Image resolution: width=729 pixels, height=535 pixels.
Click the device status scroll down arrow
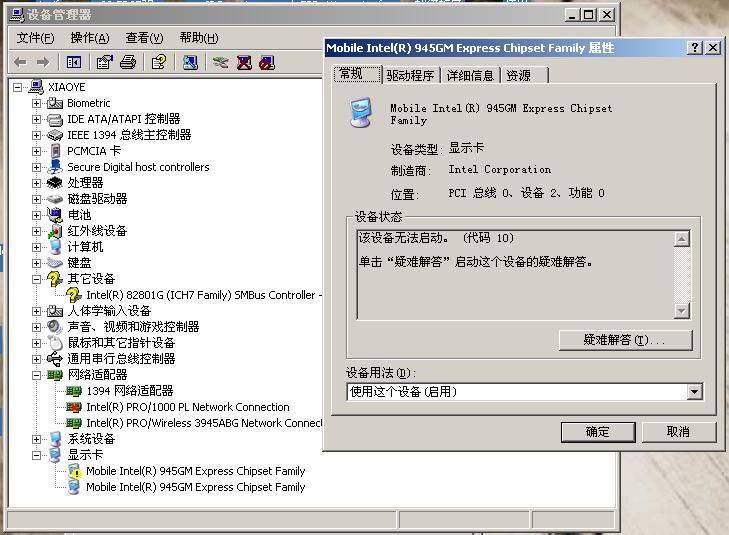click(x=681, y=310)
